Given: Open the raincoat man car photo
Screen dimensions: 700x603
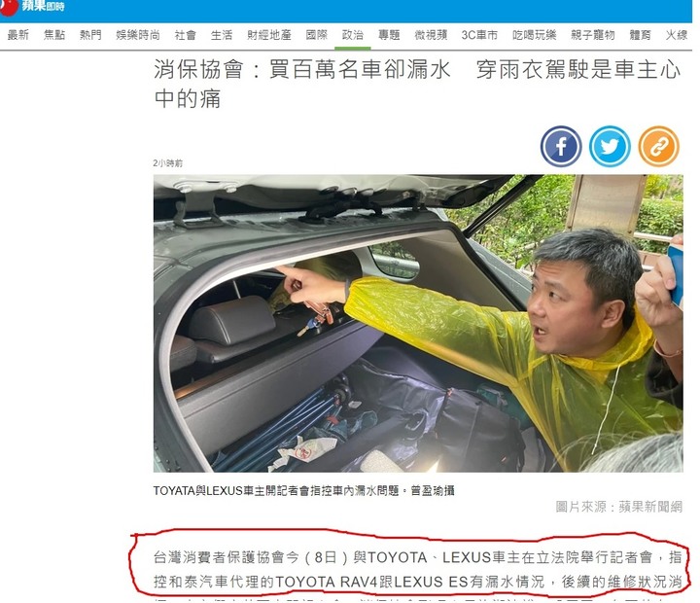Looking at the screenshot, I should [418, 324].
